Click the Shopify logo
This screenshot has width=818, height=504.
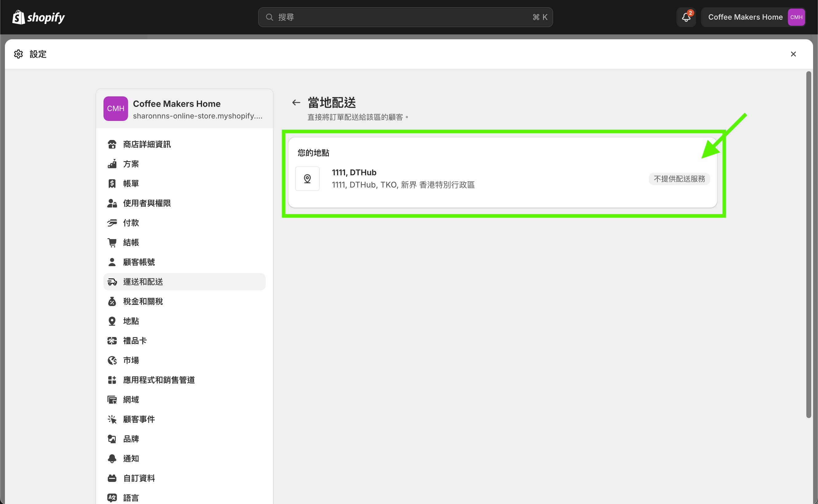coord(38,17)
